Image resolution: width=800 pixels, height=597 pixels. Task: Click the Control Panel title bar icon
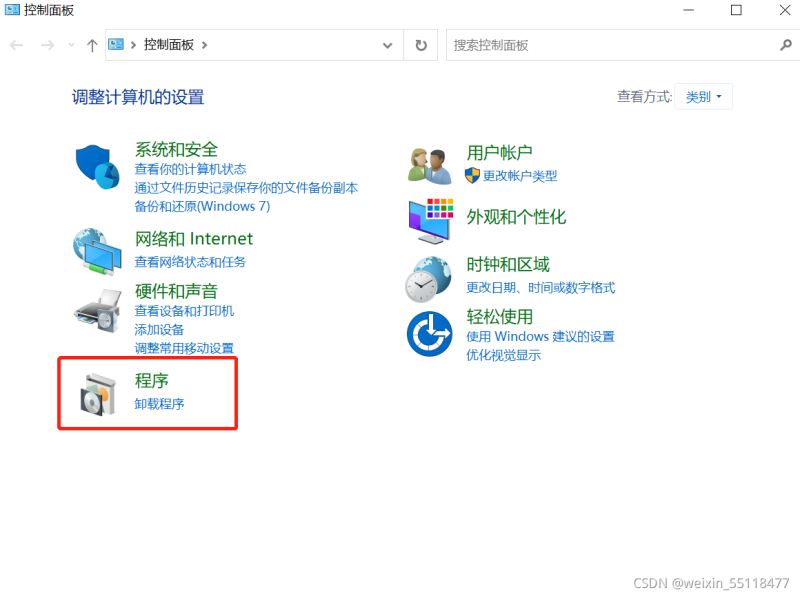[x=12, y=9]
